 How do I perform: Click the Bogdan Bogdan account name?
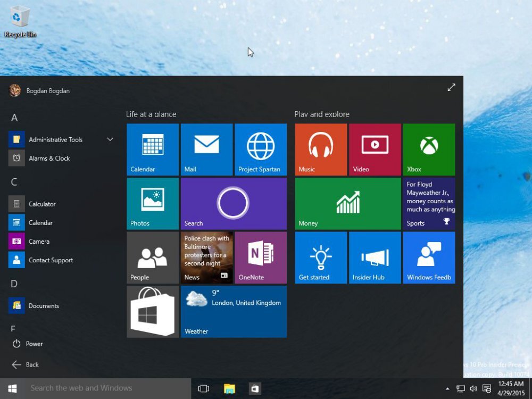coord(48,90)
